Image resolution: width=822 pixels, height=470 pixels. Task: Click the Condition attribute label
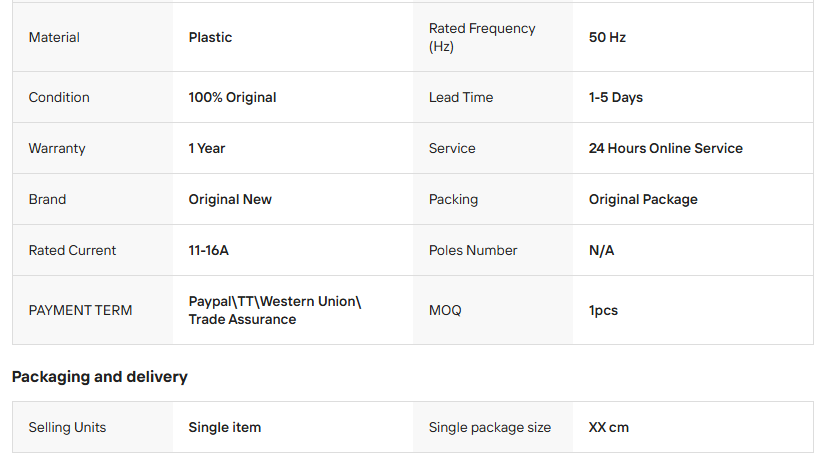(x=59, y=97)
